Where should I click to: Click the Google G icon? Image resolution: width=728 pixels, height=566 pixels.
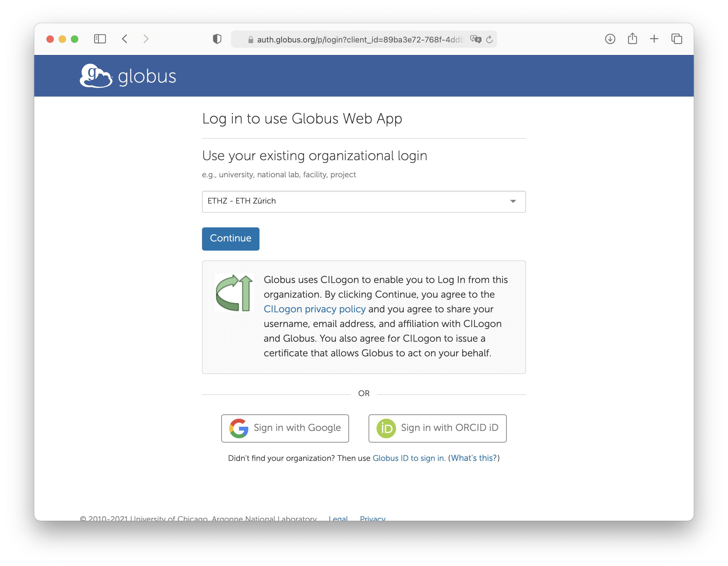tap(239, 428)
